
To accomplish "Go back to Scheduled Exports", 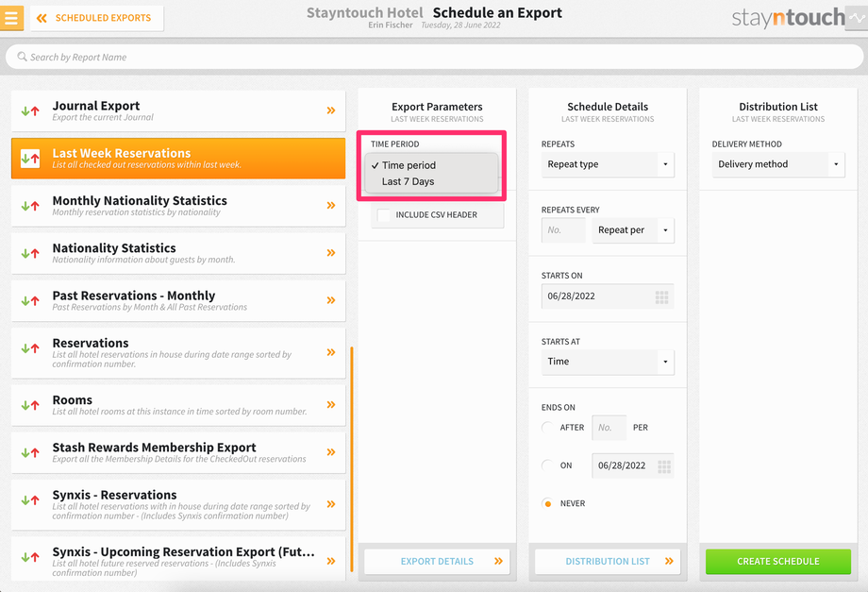I will click(97, 18).
